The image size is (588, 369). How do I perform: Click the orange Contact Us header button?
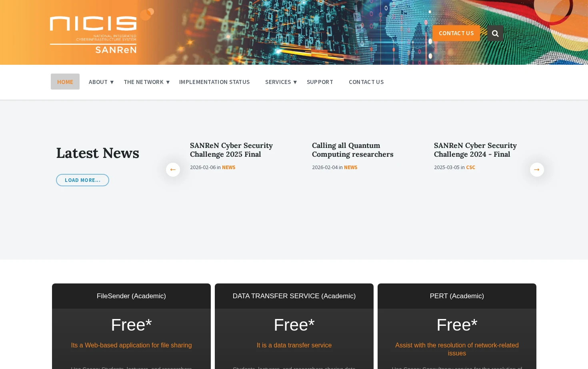(x=456, y=33)
